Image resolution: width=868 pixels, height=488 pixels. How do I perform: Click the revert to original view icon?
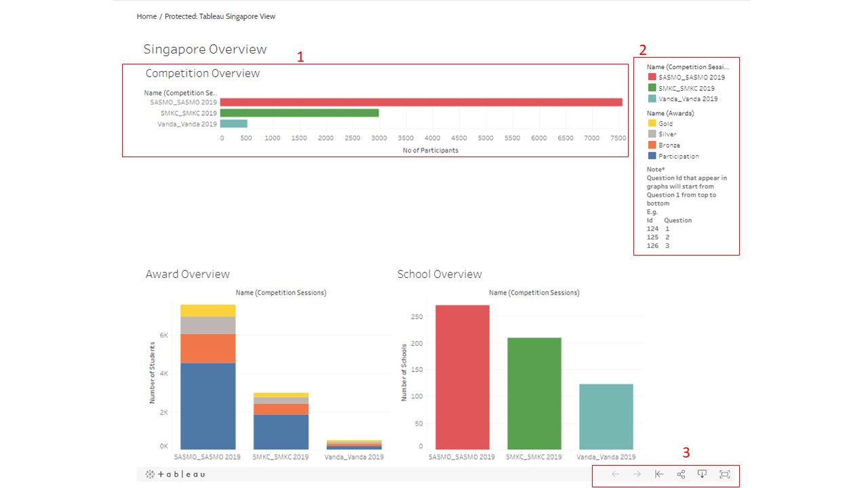658,474
